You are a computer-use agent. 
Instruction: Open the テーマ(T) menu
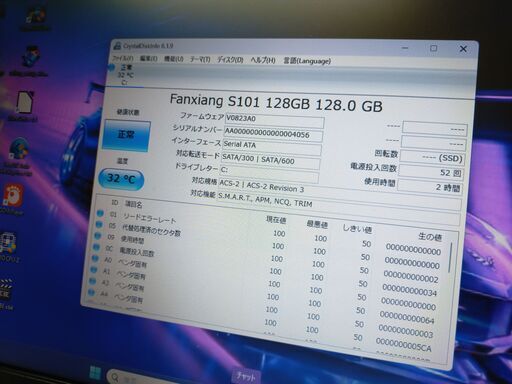[200, 59]
